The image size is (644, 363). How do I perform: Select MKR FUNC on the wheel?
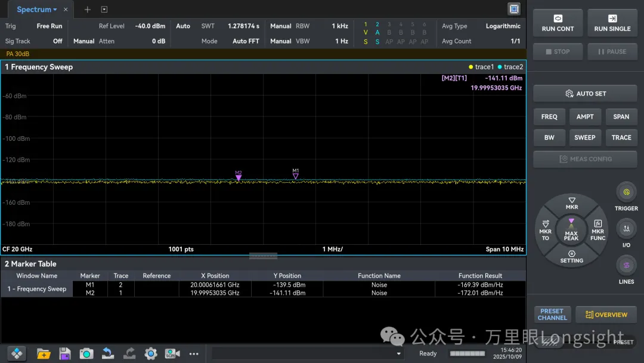[598, 230]
